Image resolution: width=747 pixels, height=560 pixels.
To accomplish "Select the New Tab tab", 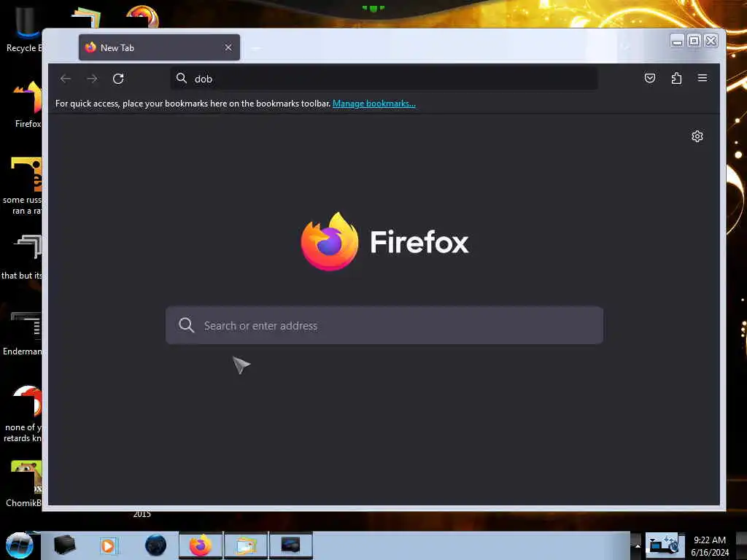I will [159, 47].
